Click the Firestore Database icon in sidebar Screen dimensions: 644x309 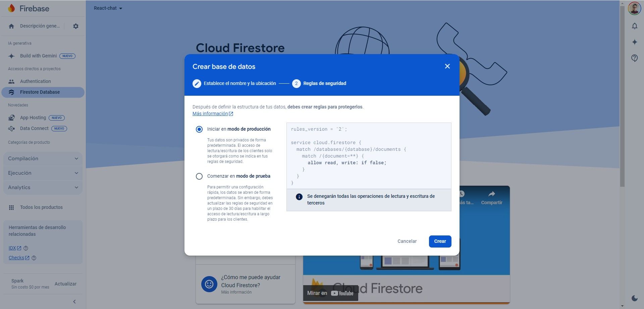click(11, 92)
